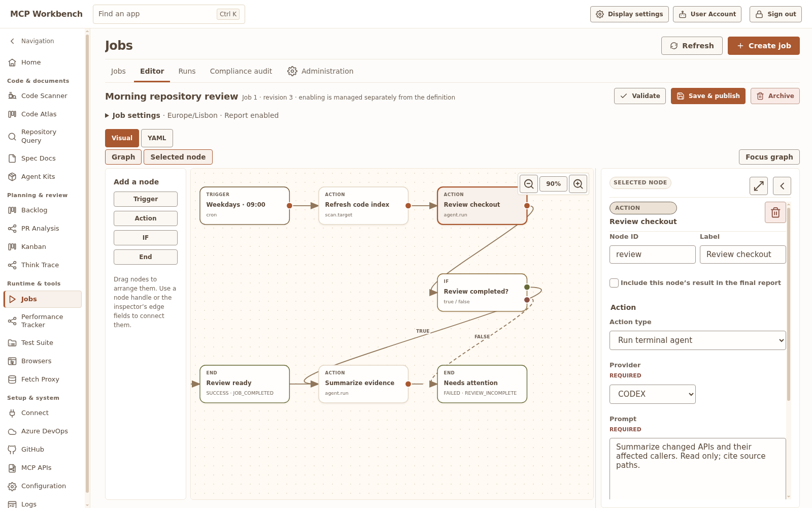
Task: Switch to the Jobs list tab
Action: 118,71
